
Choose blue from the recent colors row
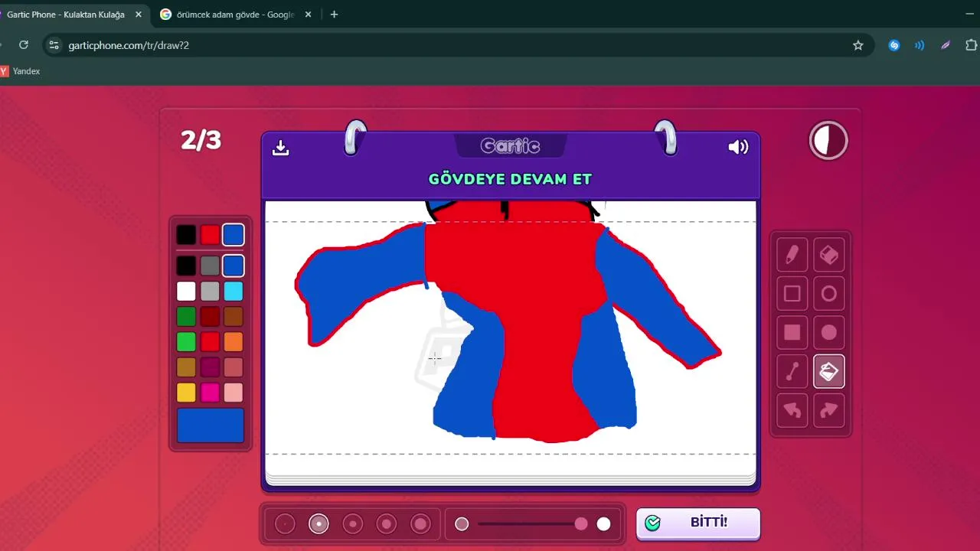pyautogui.click(x=234, y=235)
